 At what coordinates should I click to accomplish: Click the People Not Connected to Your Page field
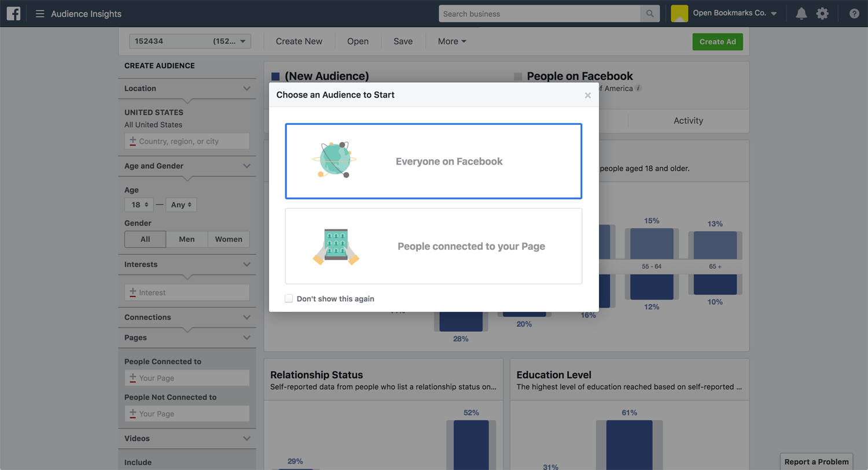(187, 414)
